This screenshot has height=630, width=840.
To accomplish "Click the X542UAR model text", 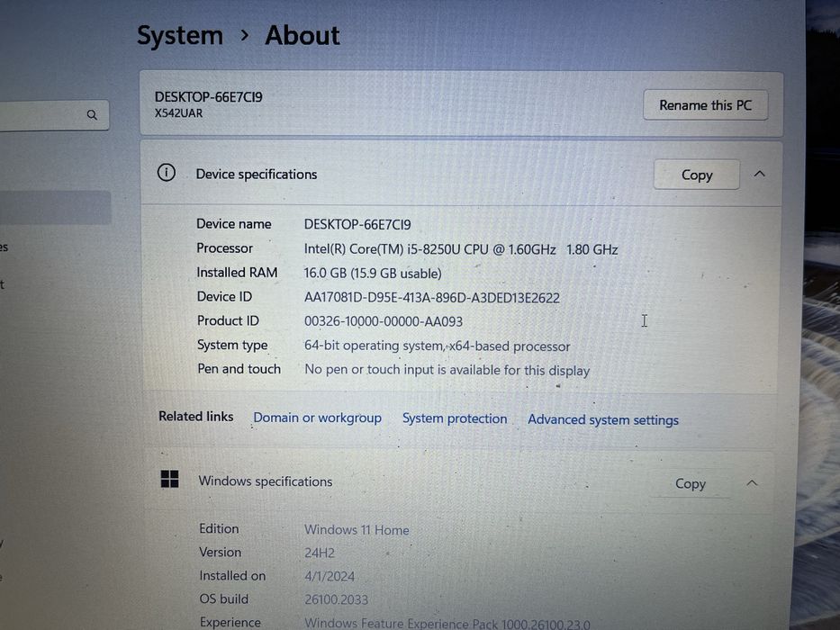I will [178, 113].
